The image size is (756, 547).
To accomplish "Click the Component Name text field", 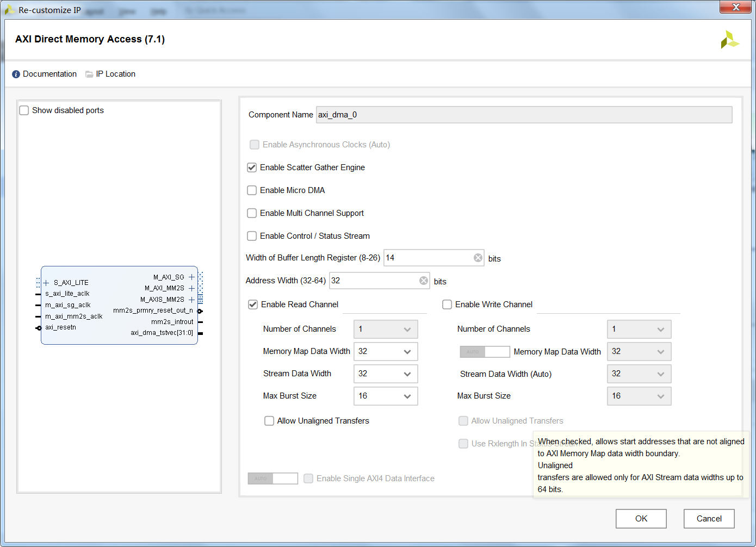I will tap(522, 115).
